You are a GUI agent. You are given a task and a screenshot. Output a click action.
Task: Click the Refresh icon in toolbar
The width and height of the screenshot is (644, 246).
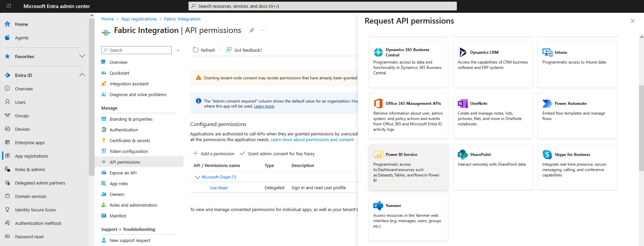tap(196, 50)
